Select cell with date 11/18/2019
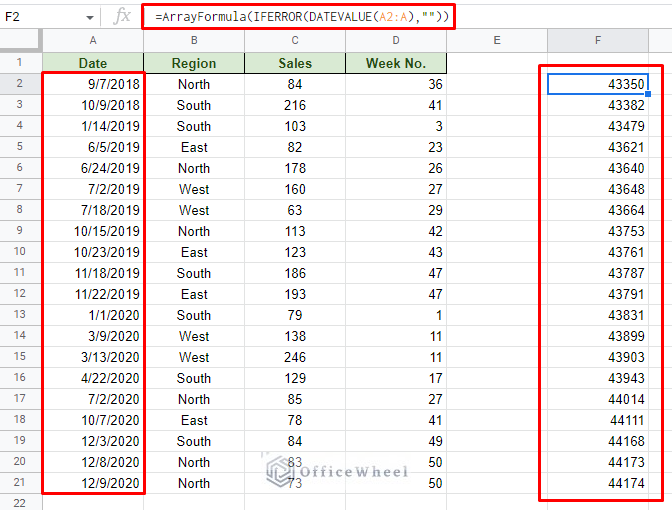The image size is (672, 510). pyautogui.click(x=93, y=273)
